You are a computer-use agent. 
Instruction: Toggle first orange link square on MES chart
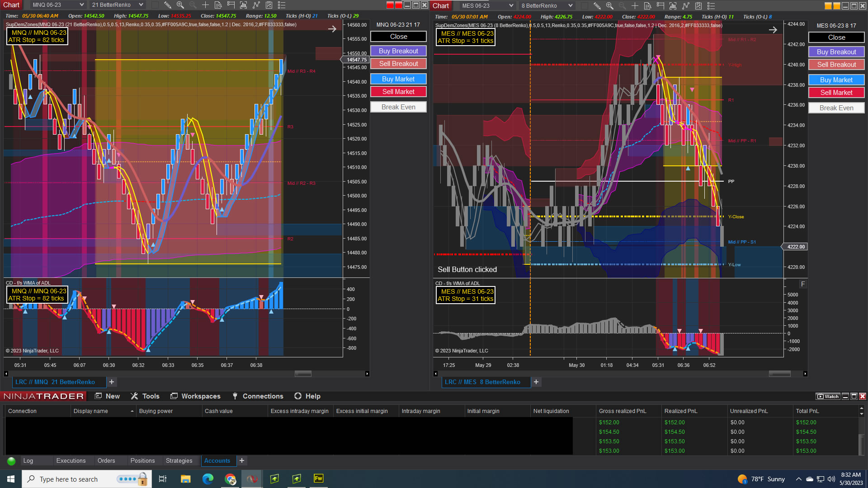click(x=828, y=6)
